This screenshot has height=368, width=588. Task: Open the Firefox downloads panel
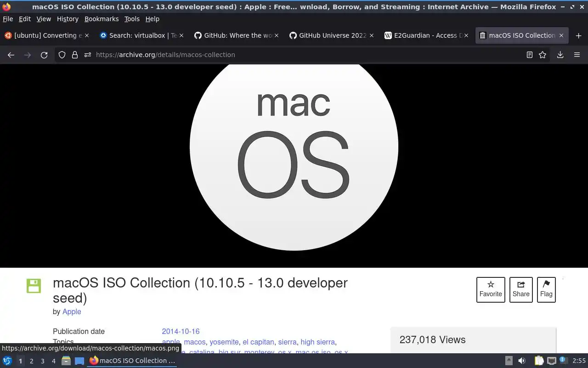tap(560, 55)
